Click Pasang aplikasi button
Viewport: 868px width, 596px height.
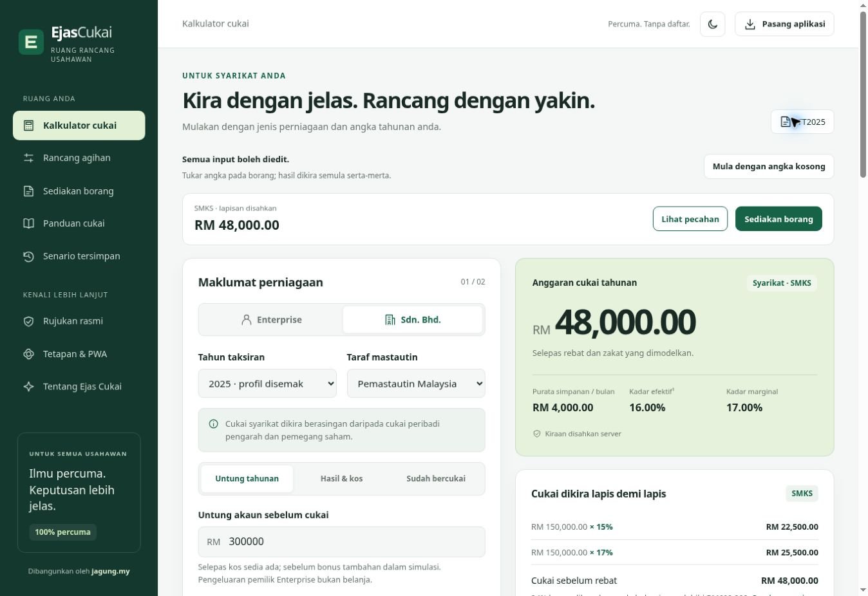(x=784, y=24)
